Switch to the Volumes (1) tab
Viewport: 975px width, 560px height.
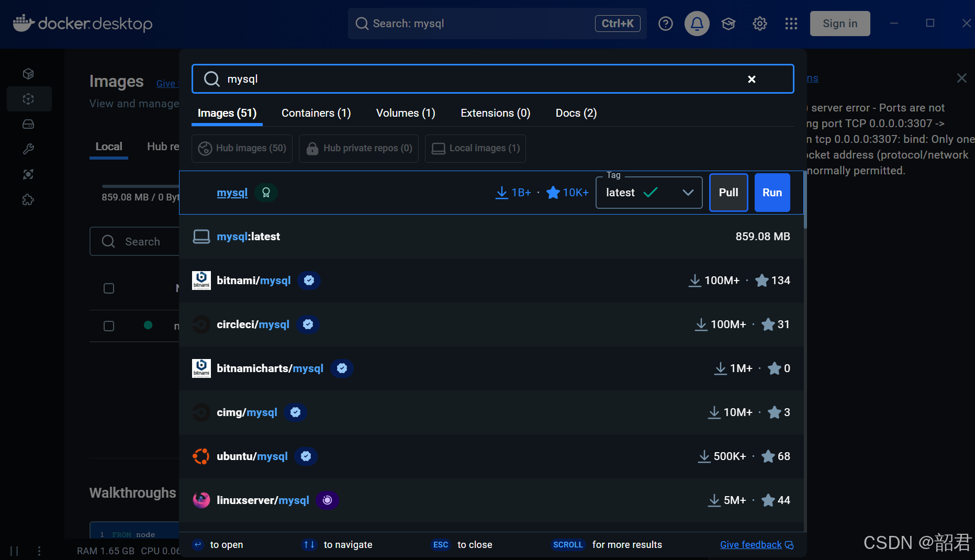[x=406, y=113]
